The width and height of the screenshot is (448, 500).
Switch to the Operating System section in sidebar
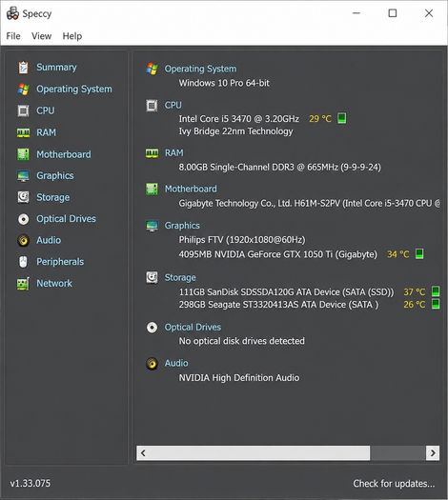[74, 89]
